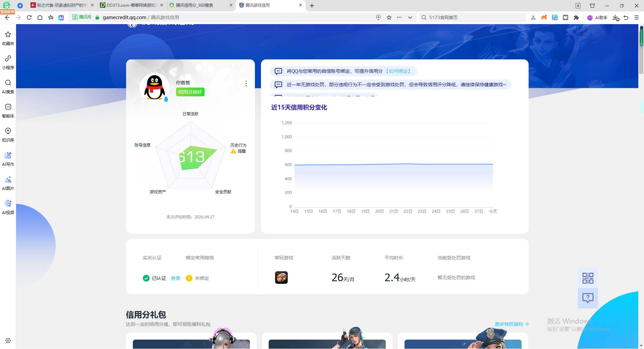Open the three-dot options next to avatar

coord(246,84)
